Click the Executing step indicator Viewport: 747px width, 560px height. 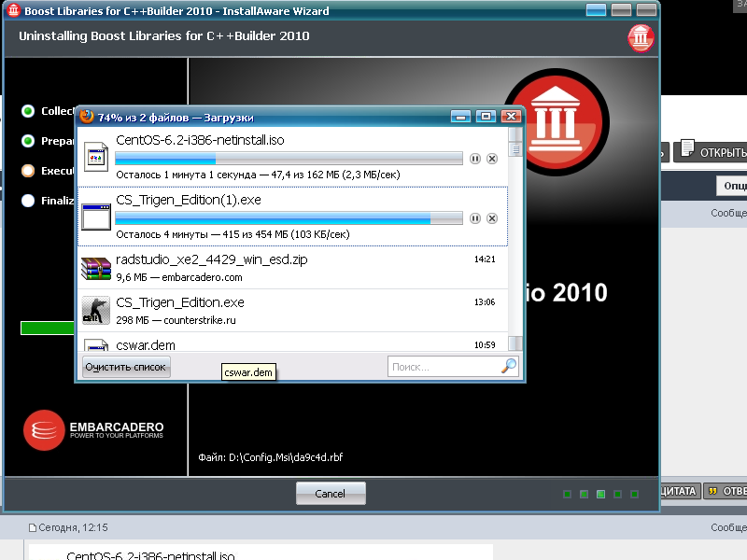[x=28, y=171]
